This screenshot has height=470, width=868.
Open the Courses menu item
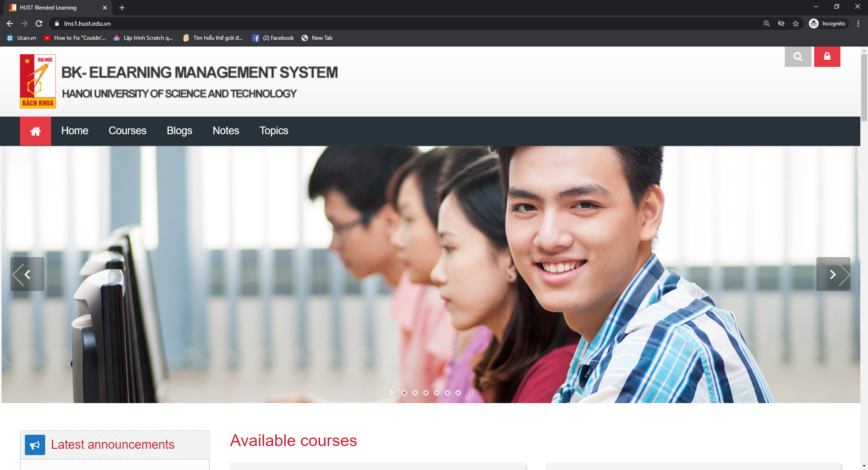point(127,131)
